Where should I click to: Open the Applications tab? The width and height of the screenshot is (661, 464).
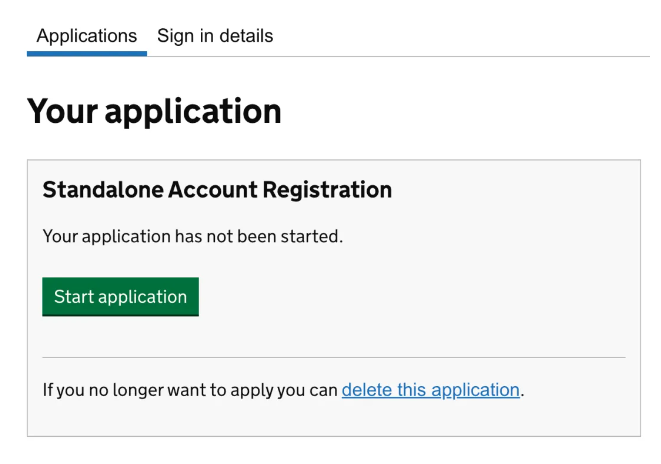pyautogui.click(x=86, y=36)
